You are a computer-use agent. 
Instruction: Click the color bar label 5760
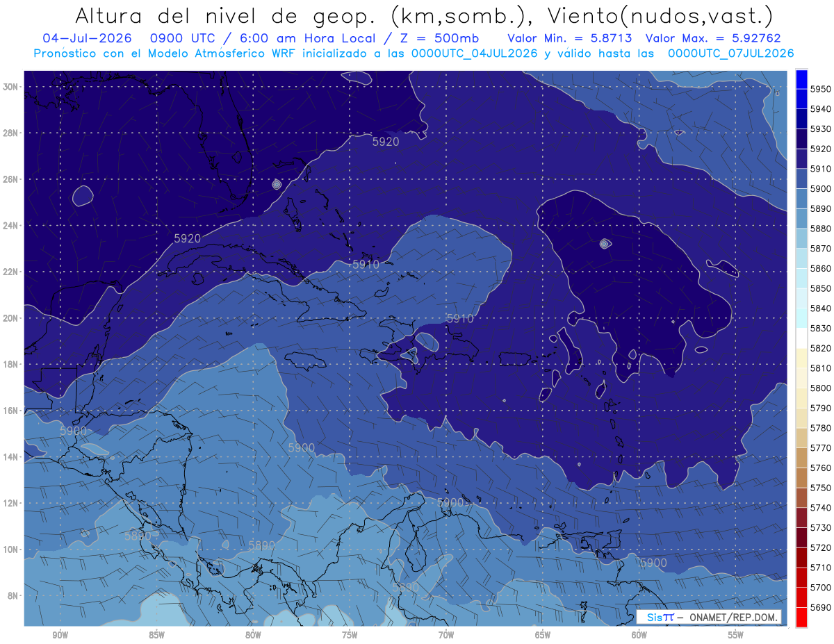pyautogui.click(x=821, y=468)
